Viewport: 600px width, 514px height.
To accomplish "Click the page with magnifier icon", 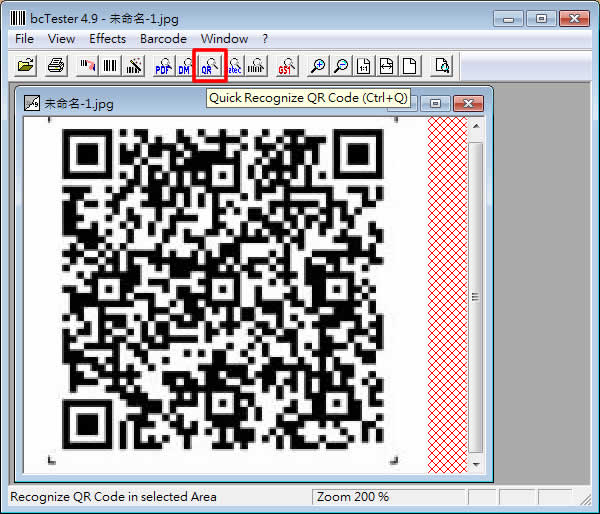I will tap(442, 66).
